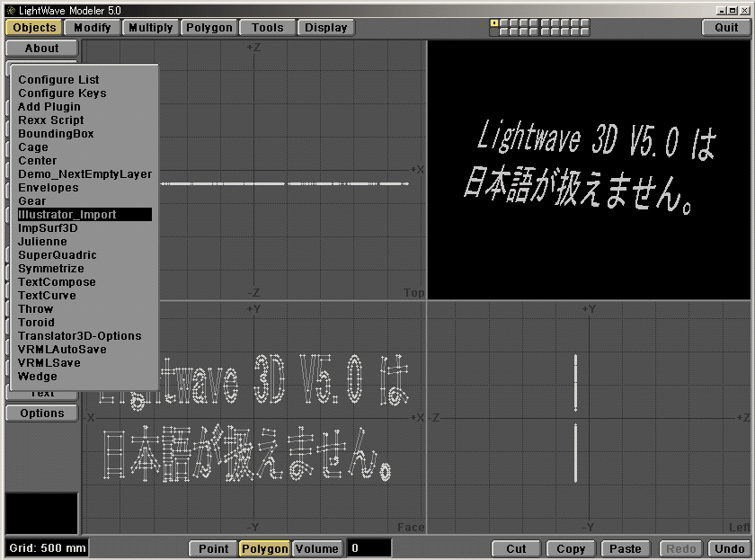Select foreground layer 2 button

pyautogui.click(x=506, y=22)
